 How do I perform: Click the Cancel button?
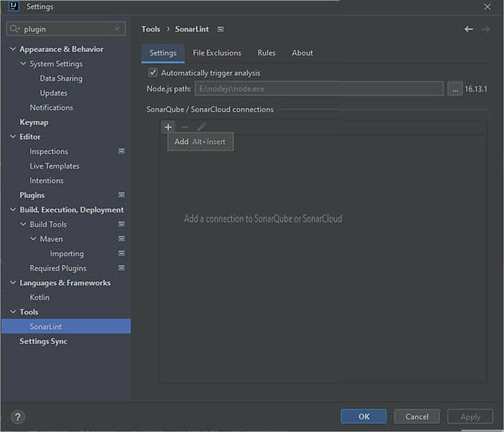pos(417,417)
